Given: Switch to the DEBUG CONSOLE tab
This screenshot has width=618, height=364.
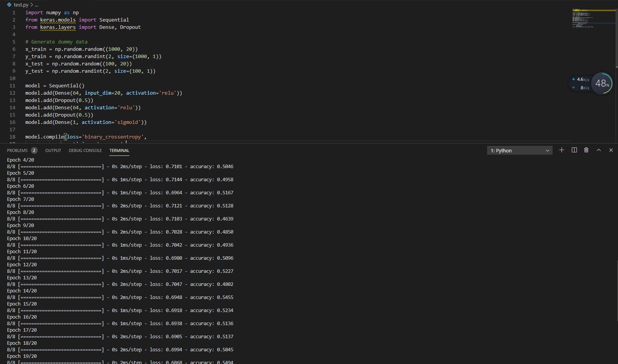Looking at the screenshot, I should point(85,150).
